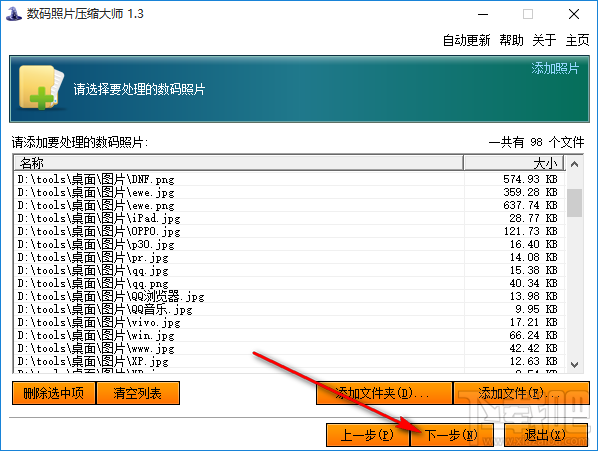This screenshot has height=451, width=598.
Task: Click the 359.28 KB size cell
Action: (x=530, y=192)
